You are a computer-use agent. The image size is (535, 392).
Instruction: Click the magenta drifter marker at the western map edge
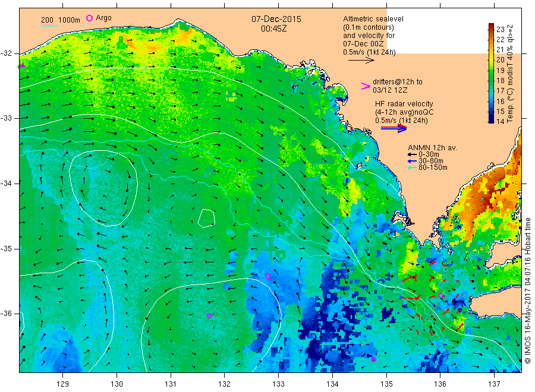pyautogui.click(x=21, y=66)
